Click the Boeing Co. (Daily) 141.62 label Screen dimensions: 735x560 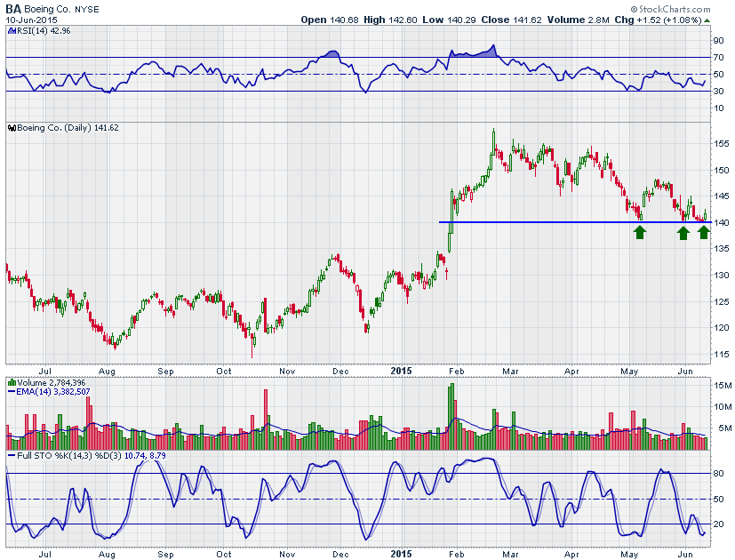[68, 128]
